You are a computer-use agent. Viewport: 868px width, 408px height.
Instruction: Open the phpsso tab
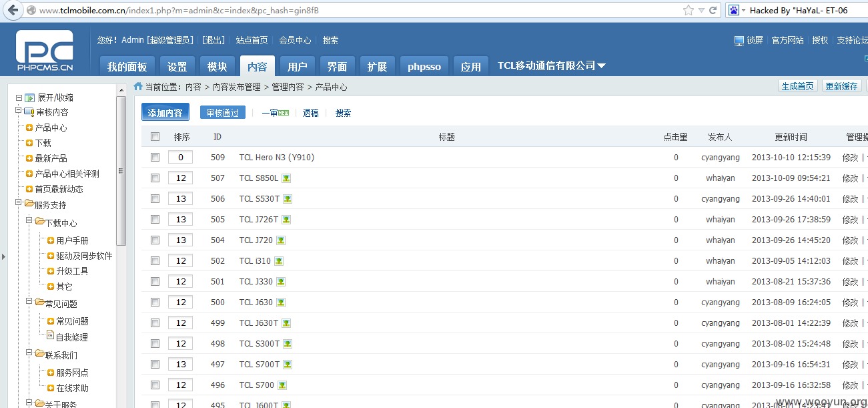pyautogui.click(x=424, y=66)
